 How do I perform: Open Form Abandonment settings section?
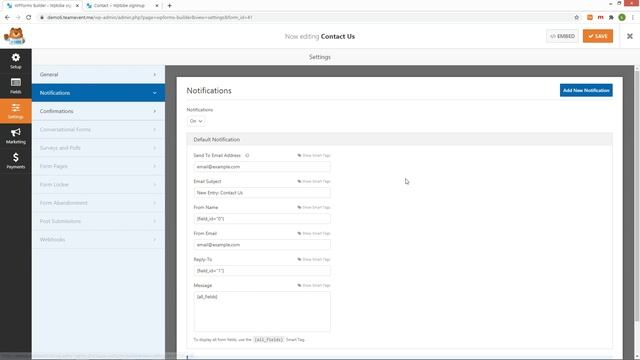98,203
